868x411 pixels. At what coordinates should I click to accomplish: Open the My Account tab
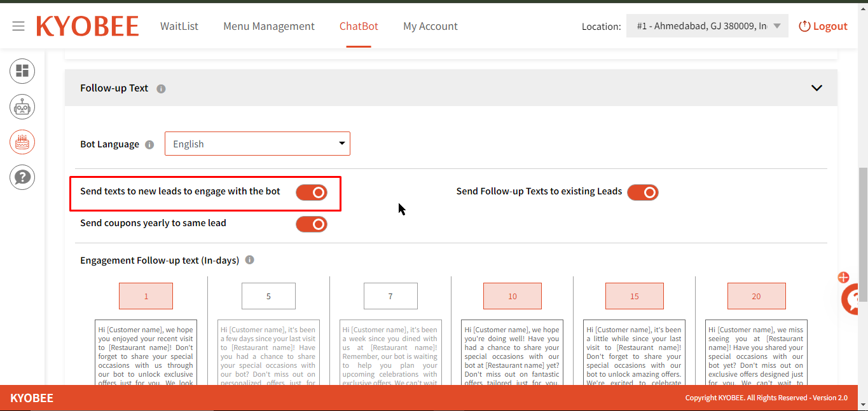(431, 26)
